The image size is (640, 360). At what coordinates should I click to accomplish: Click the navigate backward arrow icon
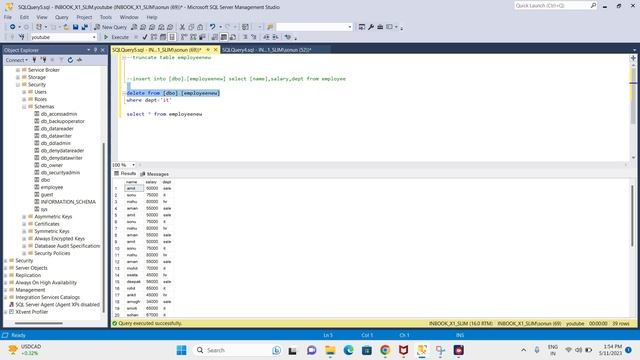click(x=13, y=27)
